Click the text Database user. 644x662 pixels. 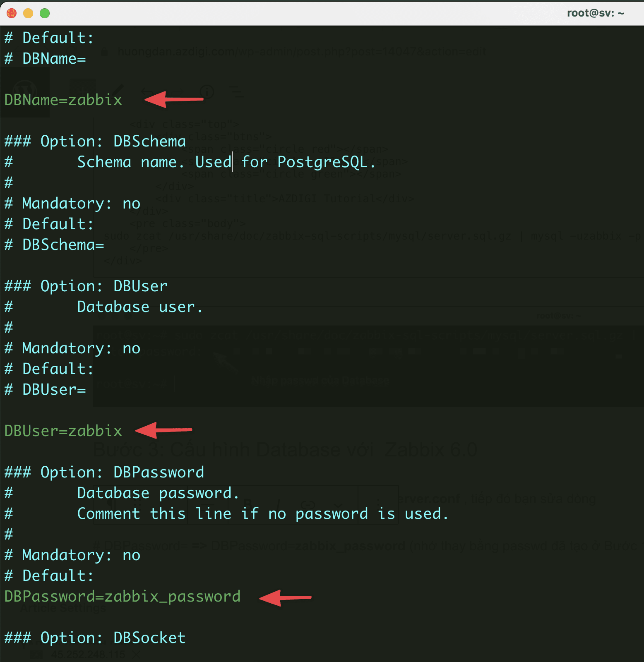pyautogui.click(x=140, y=307)
